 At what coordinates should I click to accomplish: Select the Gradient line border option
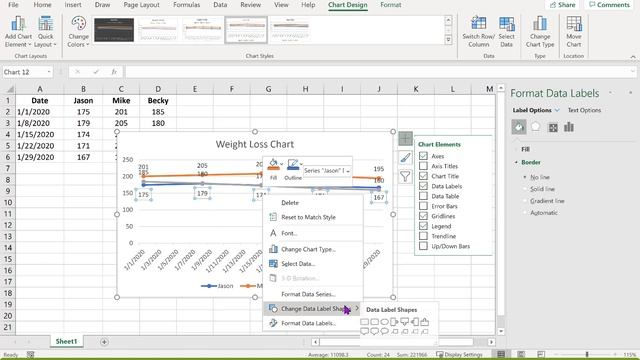click(x=525, y=201)
